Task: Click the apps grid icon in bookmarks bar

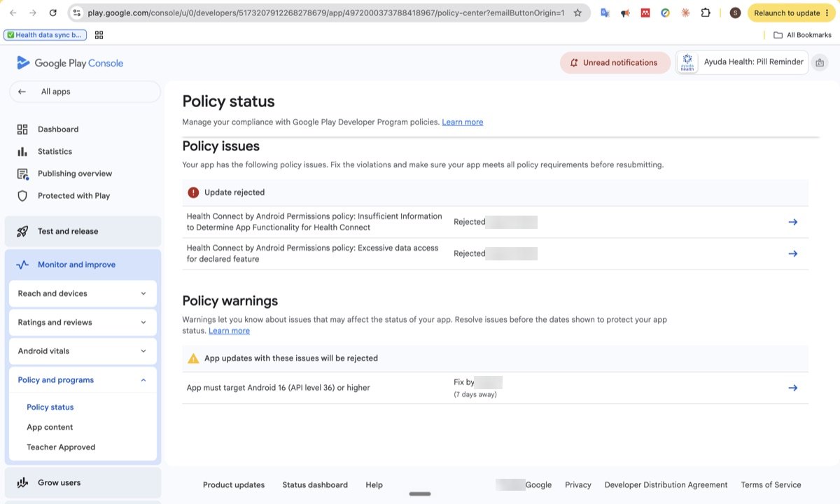Action: click(99, 35)
